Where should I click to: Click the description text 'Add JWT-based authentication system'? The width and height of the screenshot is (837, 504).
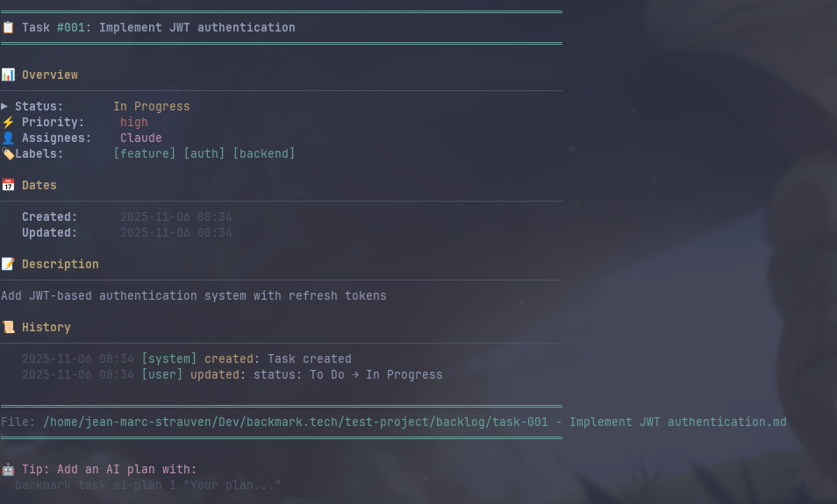(124, 295)
